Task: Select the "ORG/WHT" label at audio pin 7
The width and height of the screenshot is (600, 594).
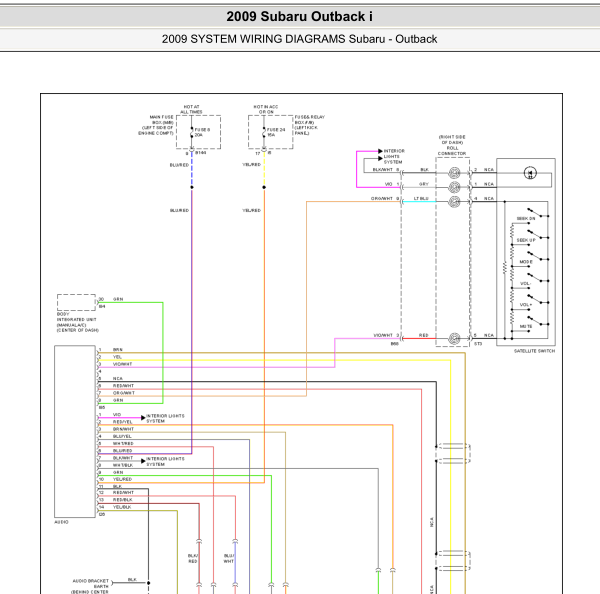Action: pos(124,393)
